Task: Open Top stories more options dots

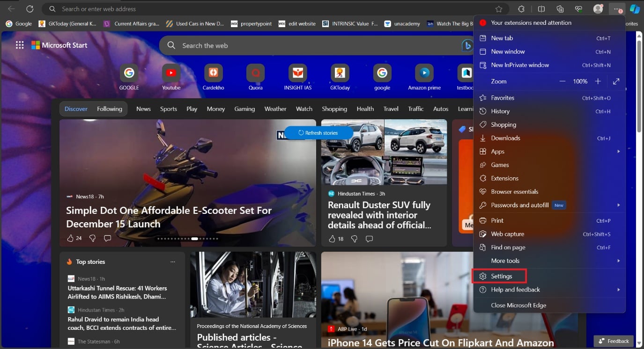Action: [x=173, y=262]
